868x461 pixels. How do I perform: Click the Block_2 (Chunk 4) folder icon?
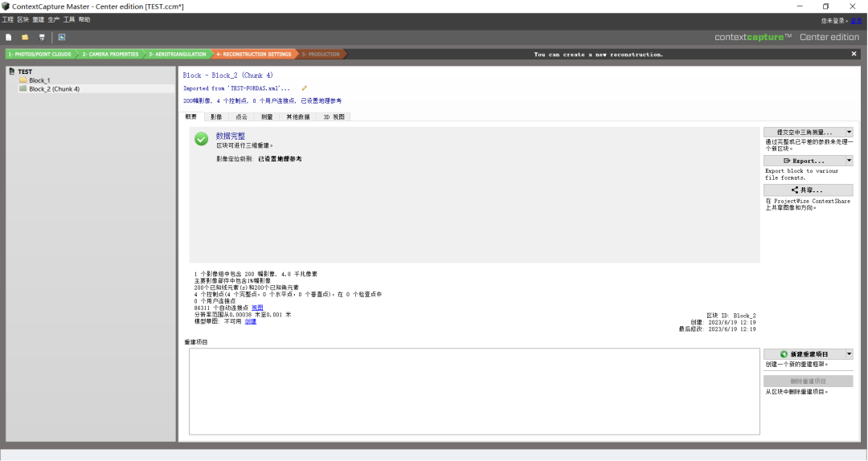point(23,88)
